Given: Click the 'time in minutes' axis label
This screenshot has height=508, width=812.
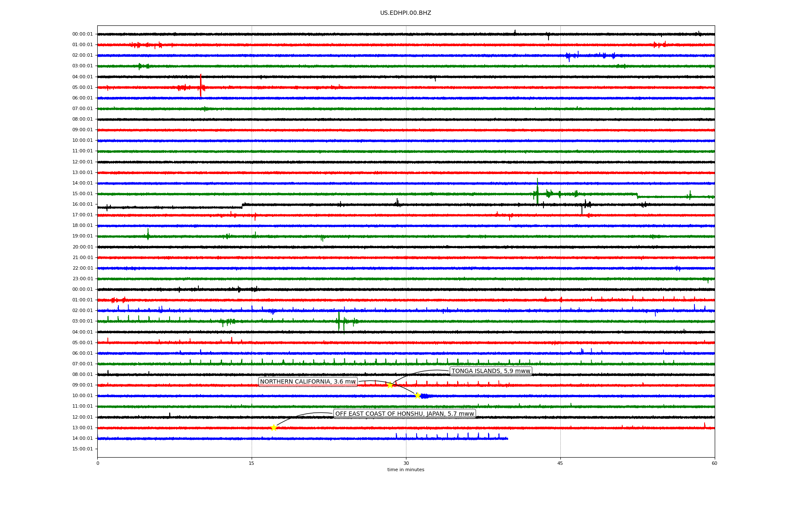Looking at the screenshot, I should tap(406, 469).
